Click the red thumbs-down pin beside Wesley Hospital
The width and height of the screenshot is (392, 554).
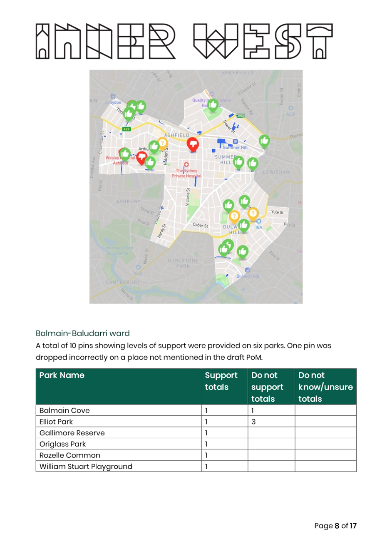[141, 158]
